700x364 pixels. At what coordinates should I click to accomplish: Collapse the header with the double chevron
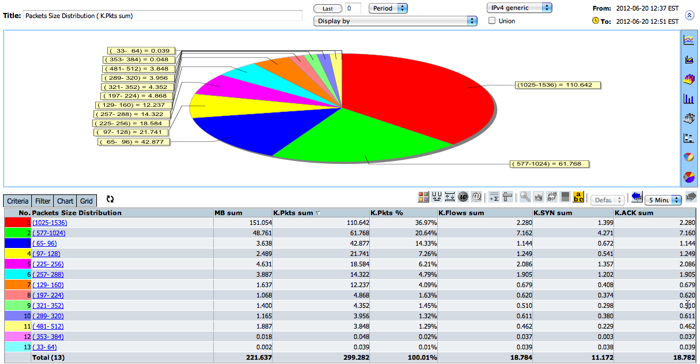pyautogui.click(x=690, y=15)
